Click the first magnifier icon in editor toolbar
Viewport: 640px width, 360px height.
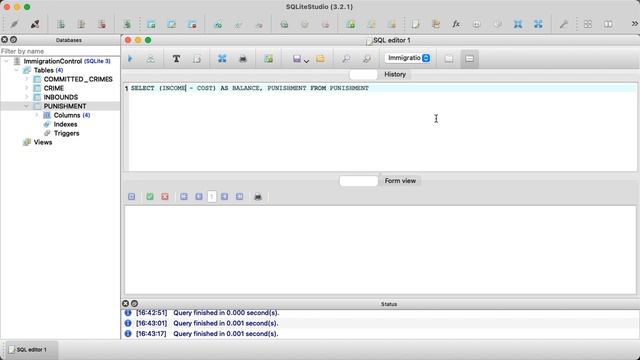[x=346, y=58]
